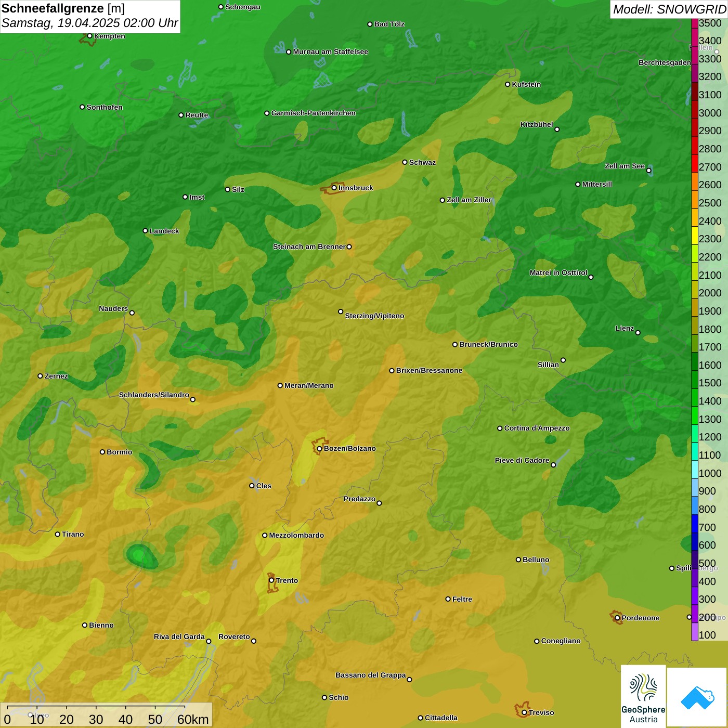Click the Kempten city marker
Viewport: 728px width, 728px height.
tap(89, 36)
